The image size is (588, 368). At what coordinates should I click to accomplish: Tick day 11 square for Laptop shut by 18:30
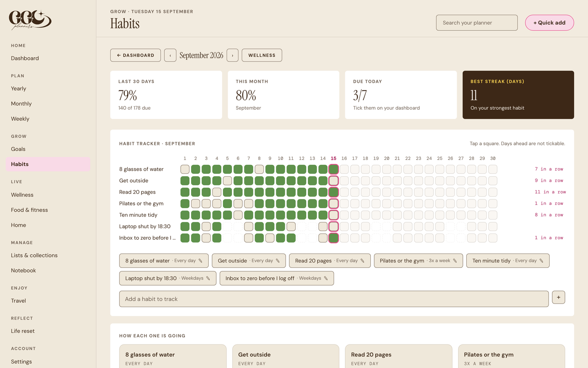click(x=291, y=226)
